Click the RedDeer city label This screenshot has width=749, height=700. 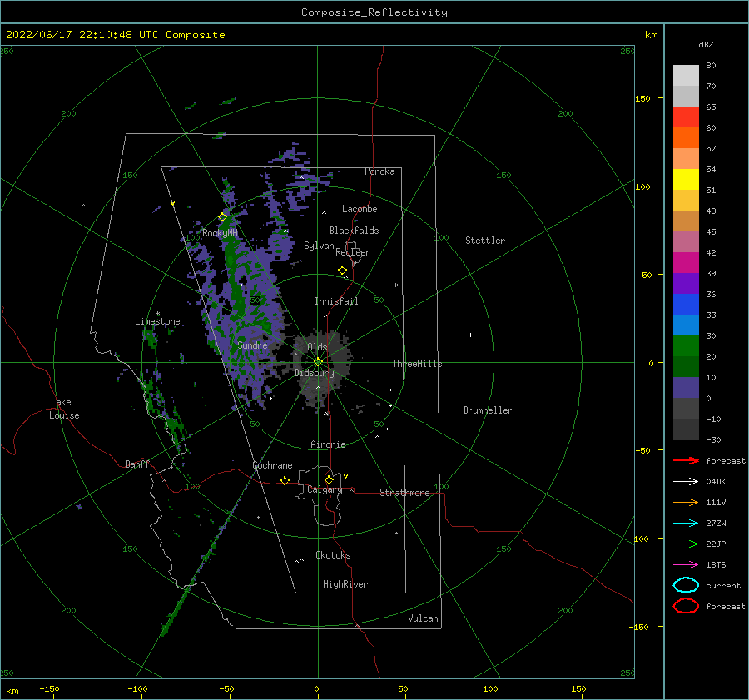pyautogui.click(x=353, y=252)
